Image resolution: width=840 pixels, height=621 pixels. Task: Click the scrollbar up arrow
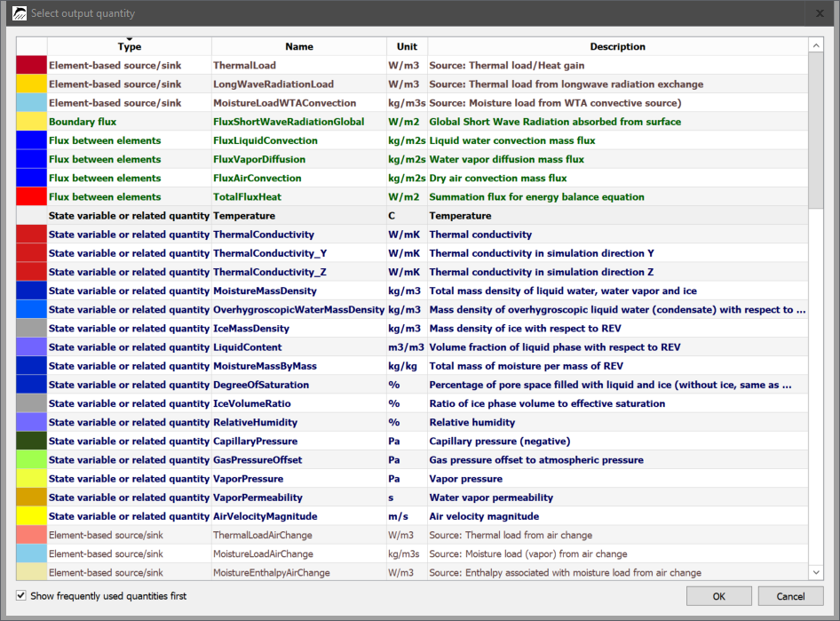[x=816, y=45]
